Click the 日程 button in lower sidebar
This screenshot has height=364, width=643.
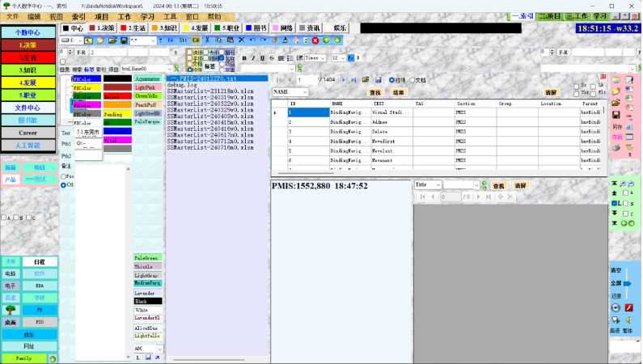40,261
